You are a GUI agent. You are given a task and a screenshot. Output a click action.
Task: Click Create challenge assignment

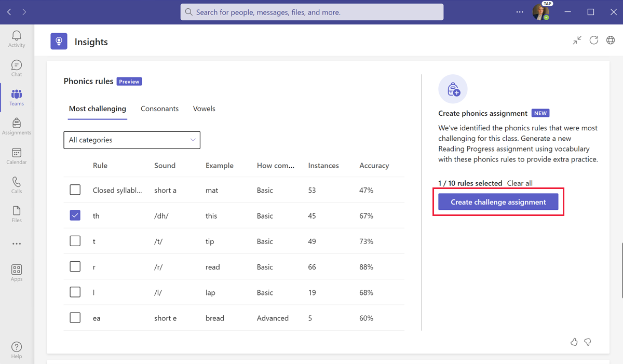pos(498,202)
